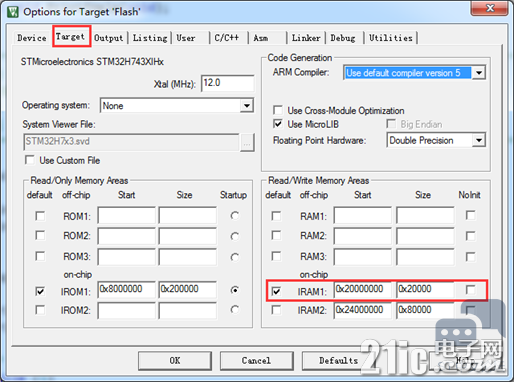This screenshot has height=382, width=514.
Task: Click the IRAM2 Size field
Action: pyautogui.click(x=425, y=311)
